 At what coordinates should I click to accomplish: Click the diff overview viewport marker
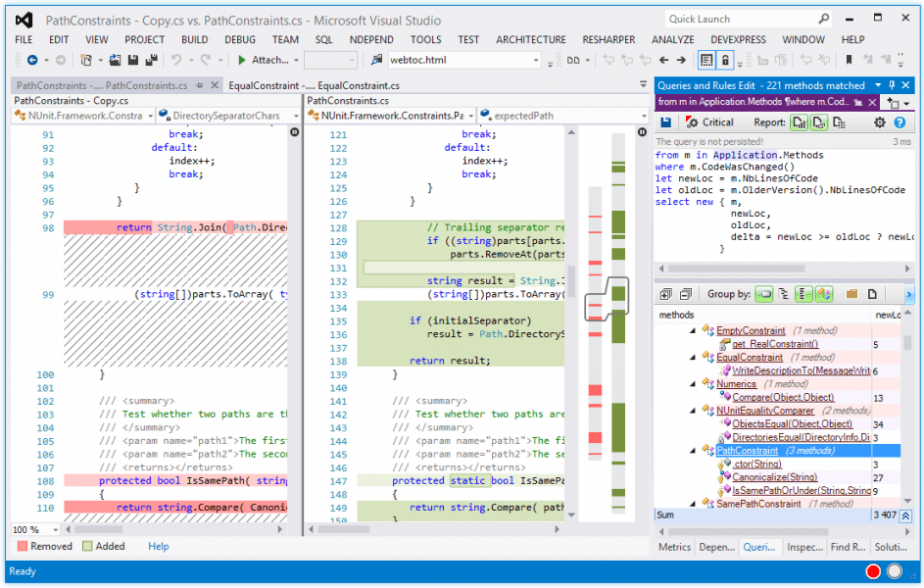(x=607, y=299)
